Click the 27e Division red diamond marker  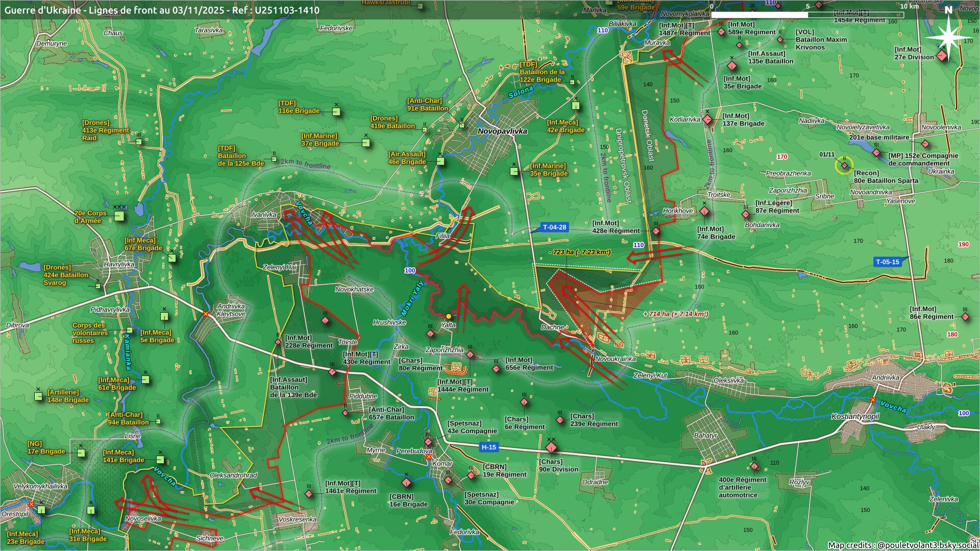942,56
